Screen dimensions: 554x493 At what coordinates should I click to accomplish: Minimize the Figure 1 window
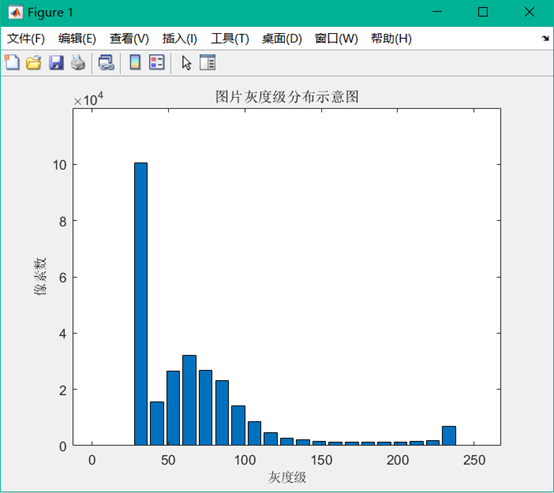(437, 12)
